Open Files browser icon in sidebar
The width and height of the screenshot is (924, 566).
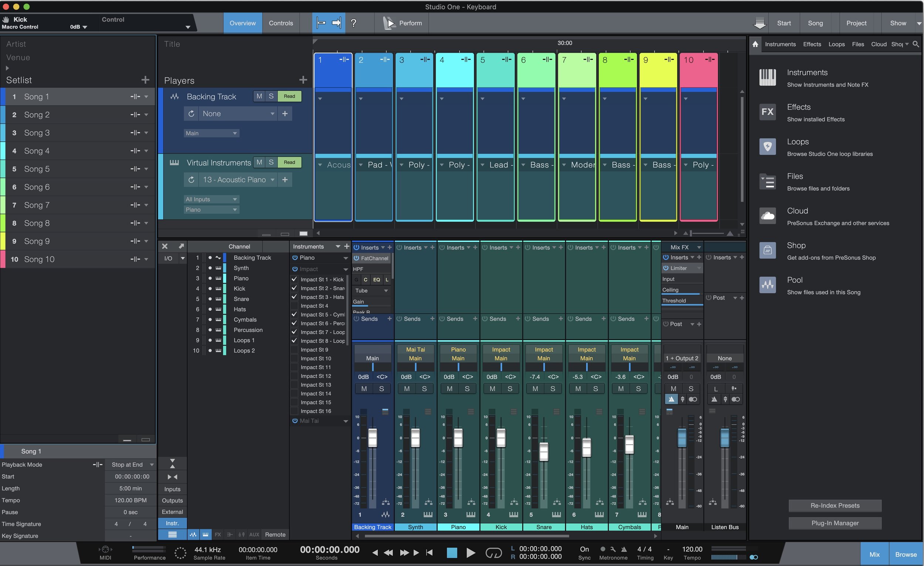pos(767,182)
